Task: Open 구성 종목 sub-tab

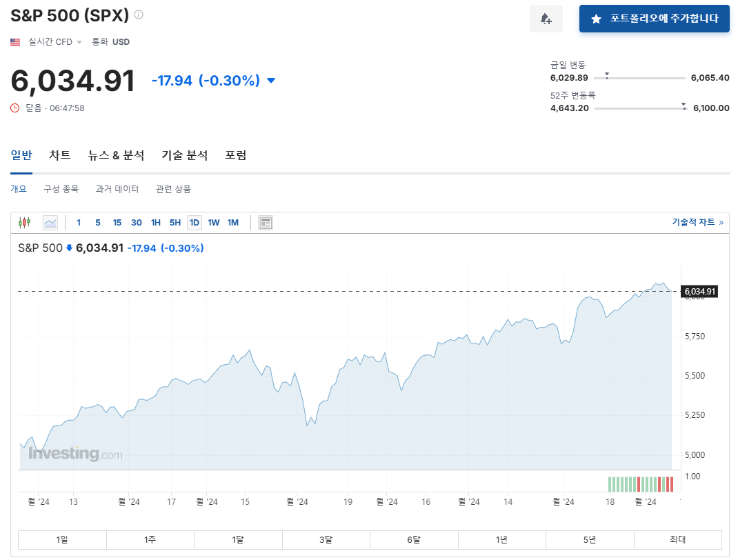Action: (61, 189)
